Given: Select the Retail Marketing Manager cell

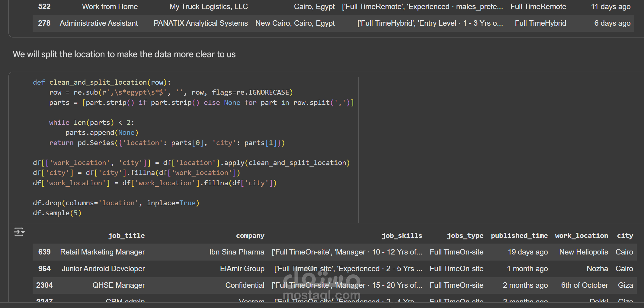Looking at the screenshot, I should click(x=102, y=252).
